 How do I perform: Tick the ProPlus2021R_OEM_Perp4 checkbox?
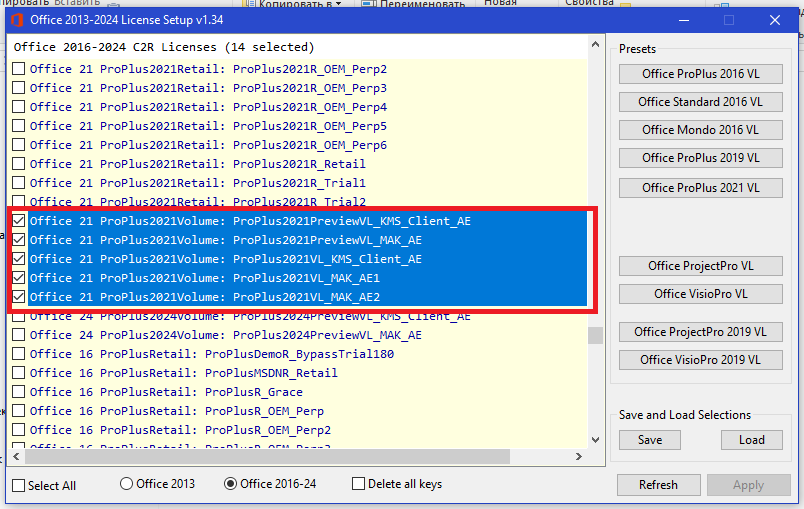click(18, 107)
